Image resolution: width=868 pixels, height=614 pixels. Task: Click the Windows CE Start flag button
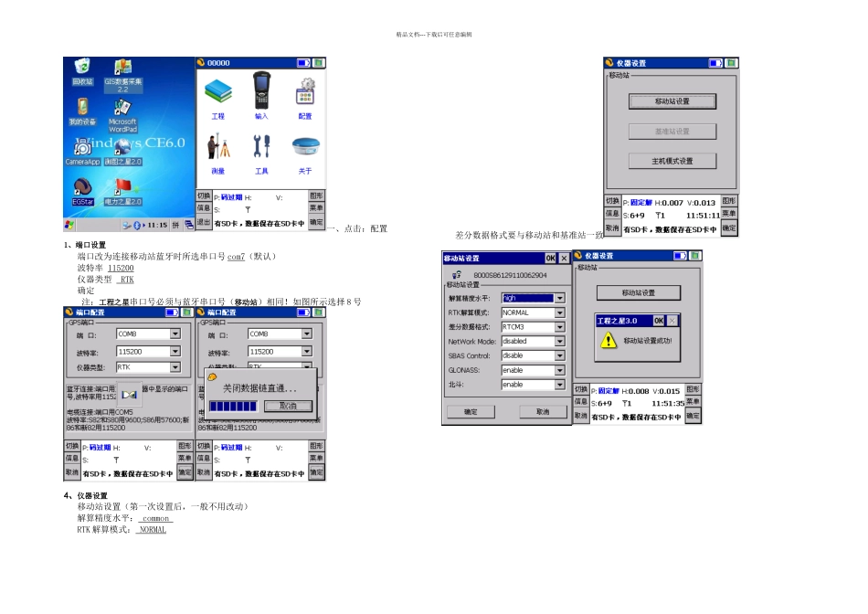tap(69, 225)
